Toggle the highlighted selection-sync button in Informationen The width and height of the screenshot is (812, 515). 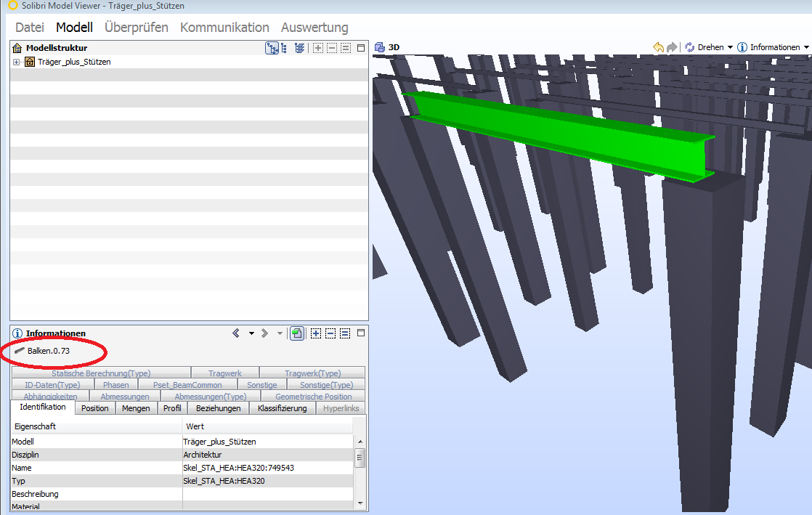tap(296, 333)
